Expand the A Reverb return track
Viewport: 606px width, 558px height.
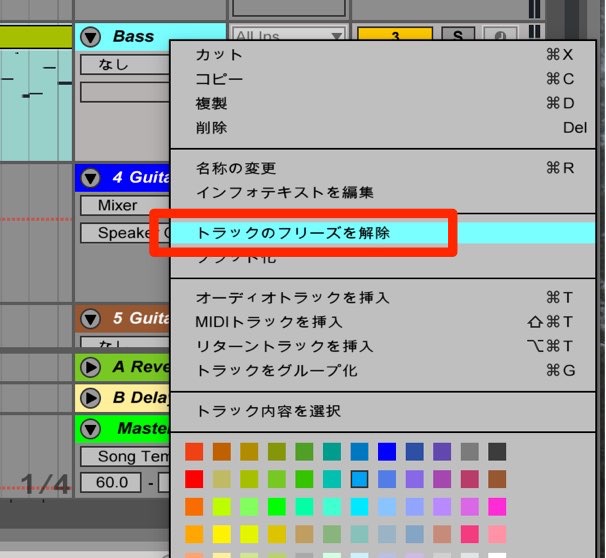(90, 367)
